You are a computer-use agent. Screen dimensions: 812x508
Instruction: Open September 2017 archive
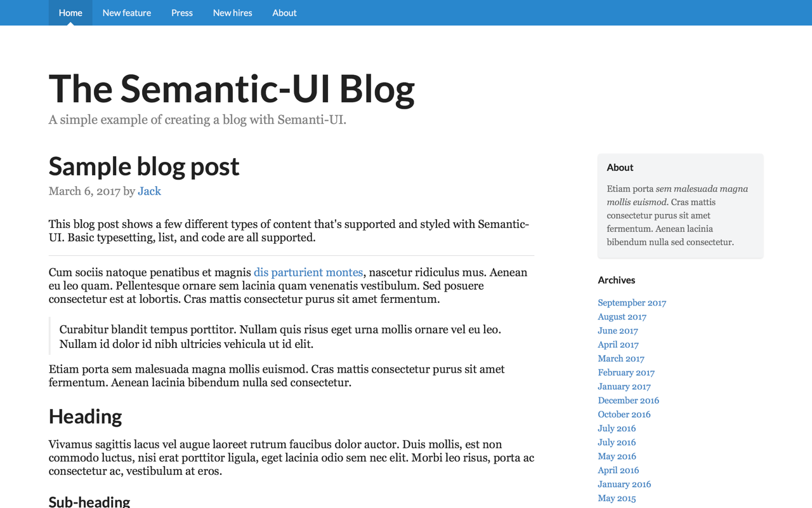[632, 303]
